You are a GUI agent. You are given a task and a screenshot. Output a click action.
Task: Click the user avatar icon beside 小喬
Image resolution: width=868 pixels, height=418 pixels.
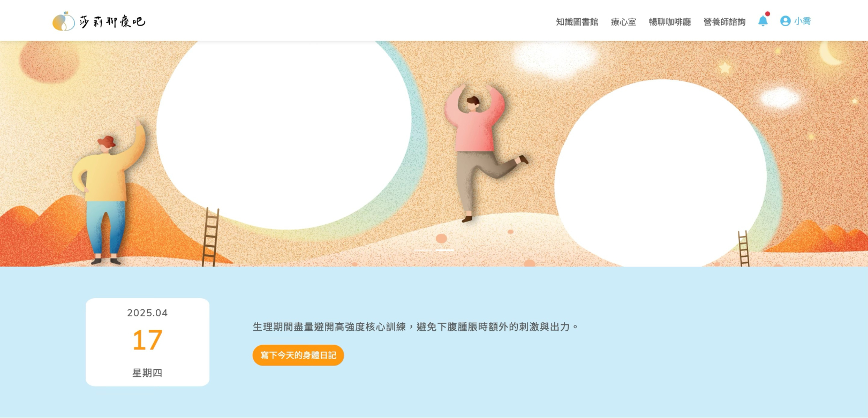(786, 21)
